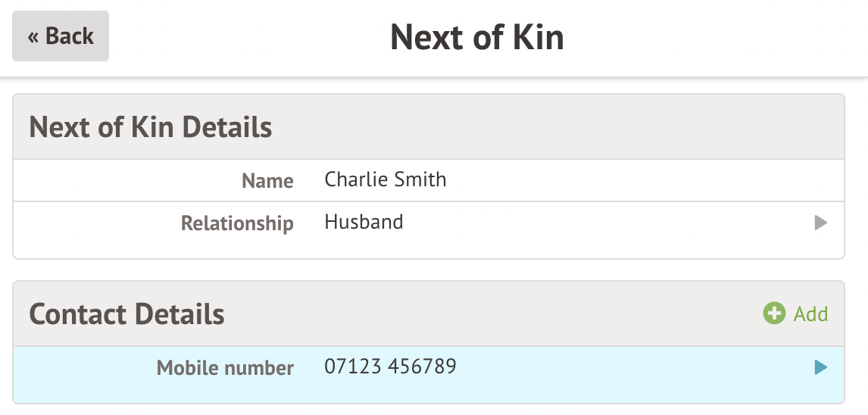Select the Contact Details section header
The width and height of the screenshot is (868, 415).
coord(126,314)
